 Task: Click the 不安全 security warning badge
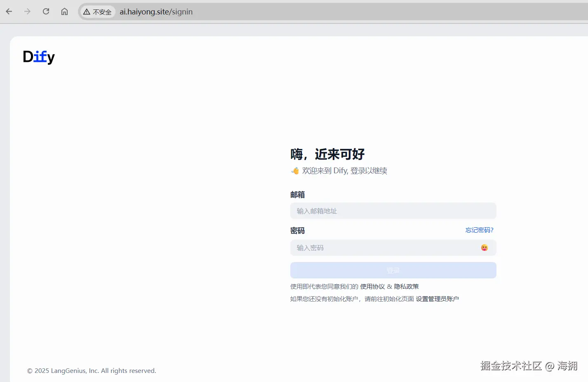point(97,12)
